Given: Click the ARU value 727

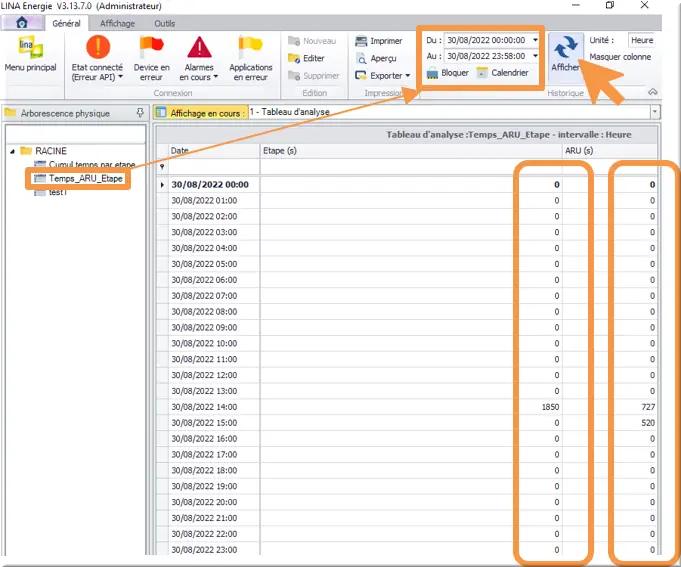Looking at the screenshot, I should 648,407.
